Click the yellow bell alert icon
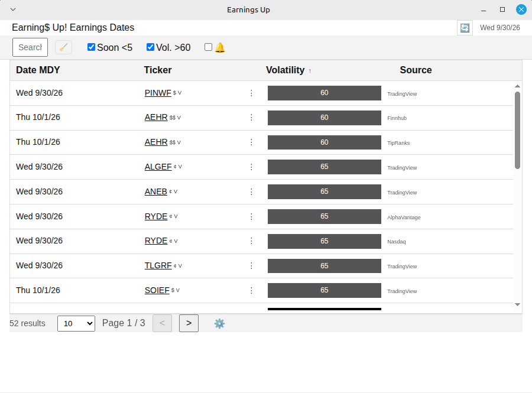 [x=220, y=47]
